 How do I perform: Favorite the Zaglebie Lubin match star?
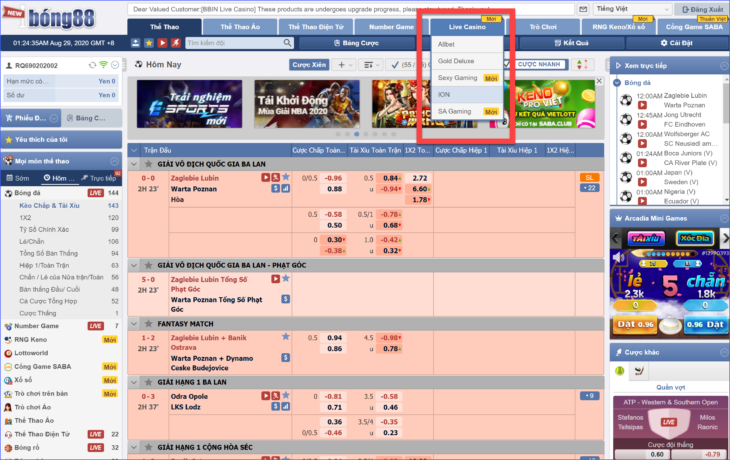[x=286, y=178]
